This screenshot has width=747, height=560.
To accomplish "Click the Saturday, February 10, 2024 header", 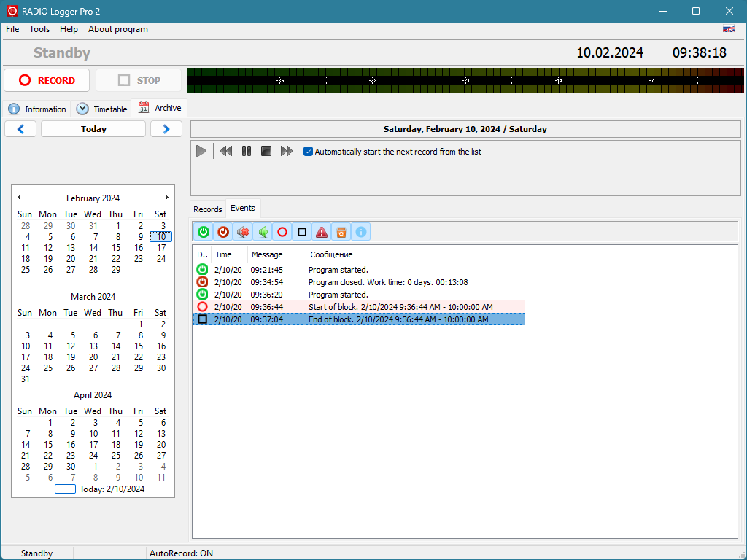I will click(465, 129).
